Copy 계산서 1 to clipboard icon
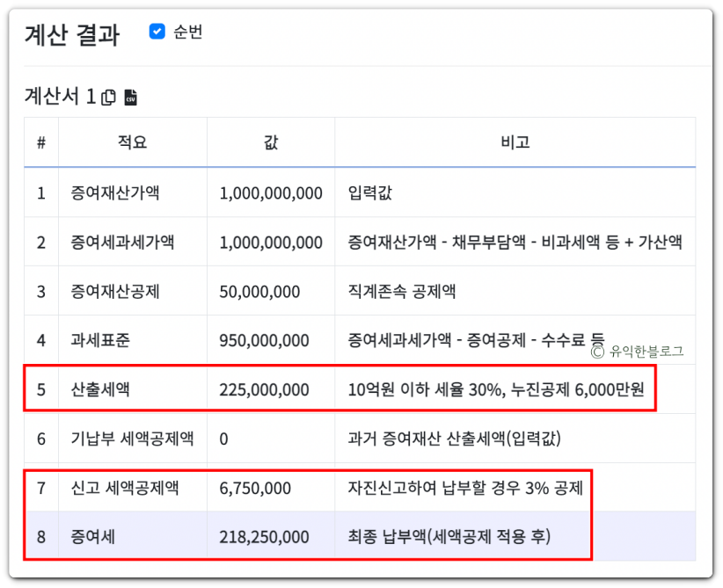The width and height of the screenshot is (723, 588). (109, 98)
